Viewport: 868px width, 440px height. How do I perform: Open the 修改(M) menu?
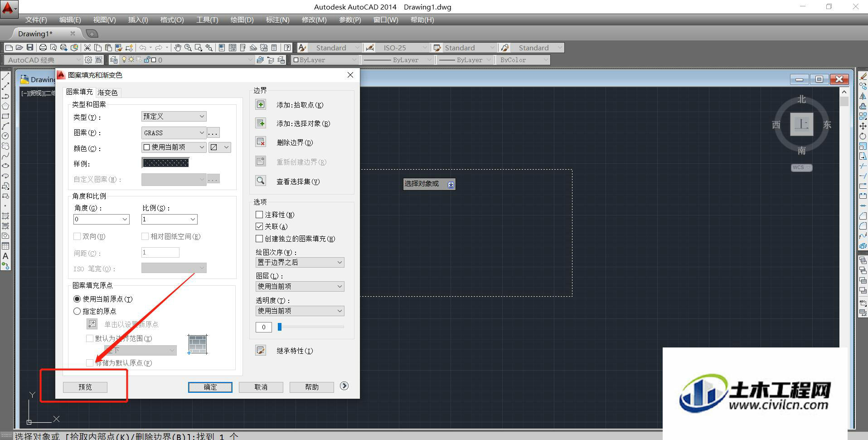pos(314,20)
